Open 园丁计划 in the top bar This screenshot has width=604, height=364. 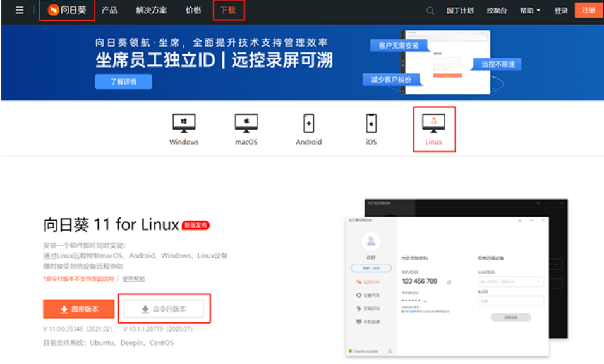460,10
